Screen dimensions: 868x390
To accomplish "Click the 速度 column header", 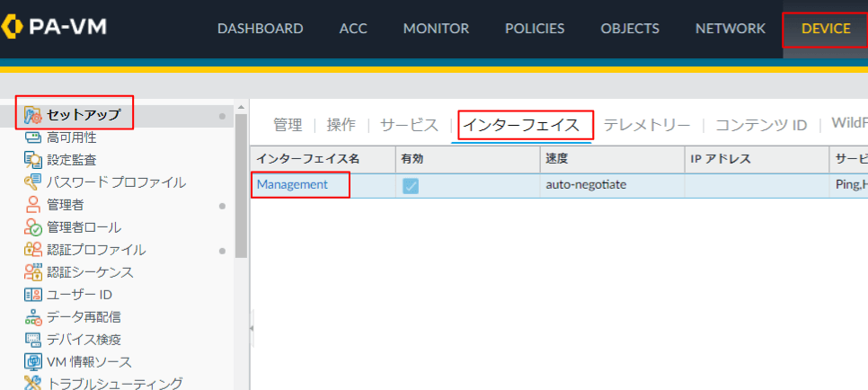I will coord(612,160).
